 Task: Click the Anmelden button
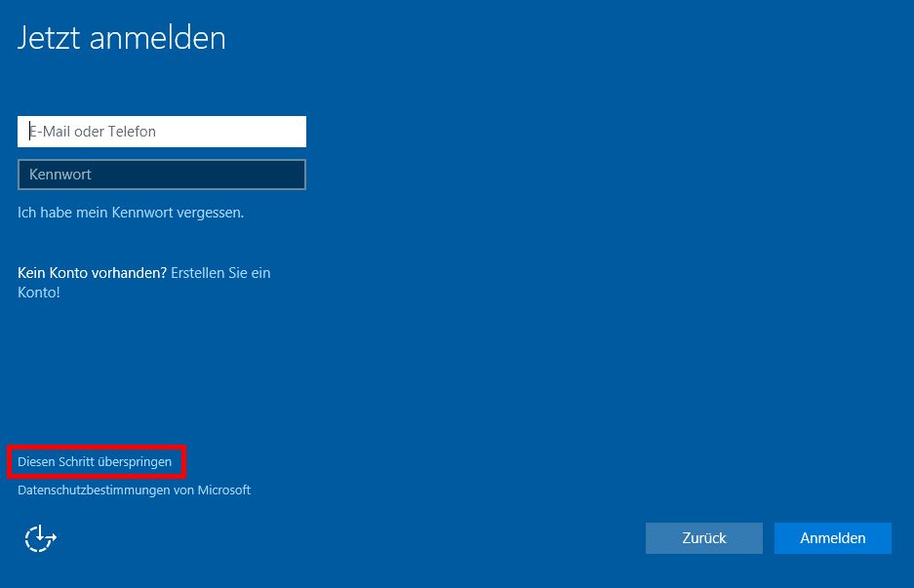click(832, 538)
